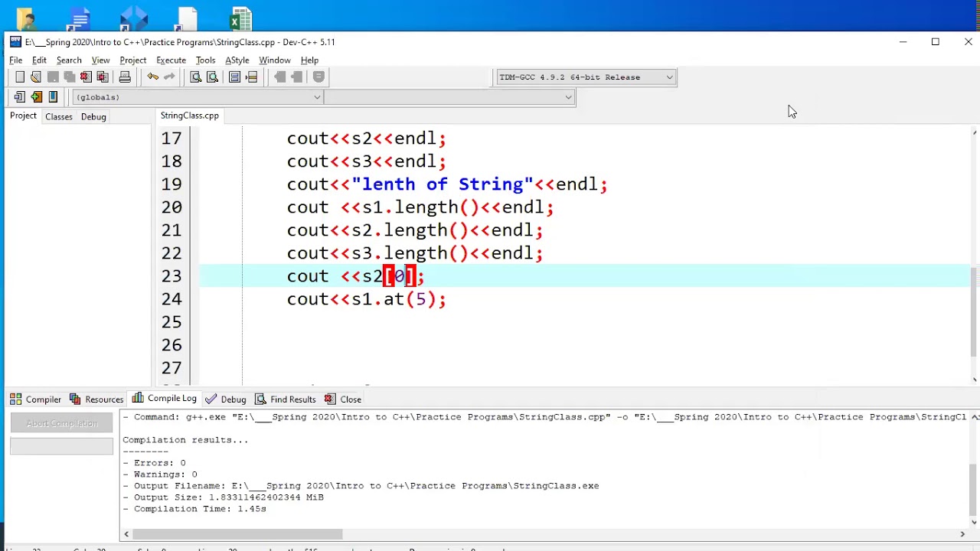Image resolution: width=980 pixels, height=551 pixels.
Task: Open the Window menu
Action: coord(274,60)
